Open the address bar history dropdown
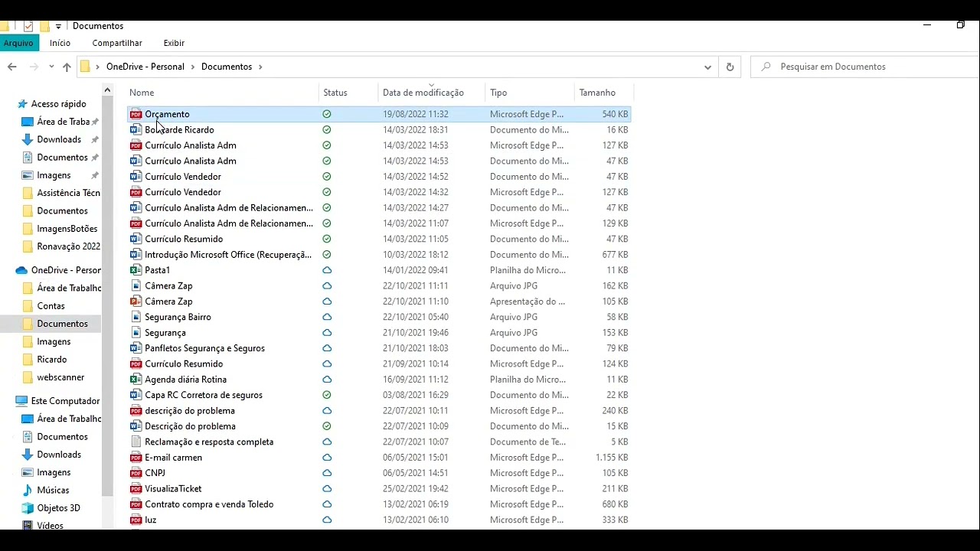 707,67
